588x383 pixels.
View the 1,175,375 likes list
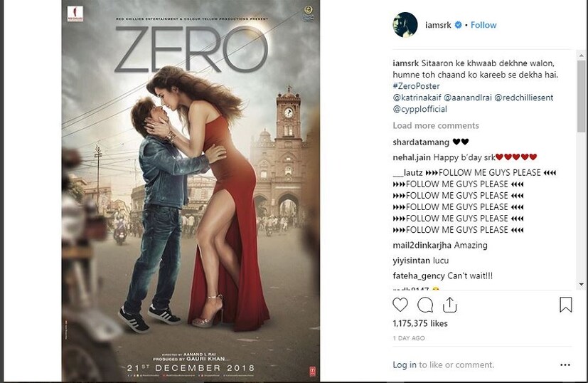420,324
